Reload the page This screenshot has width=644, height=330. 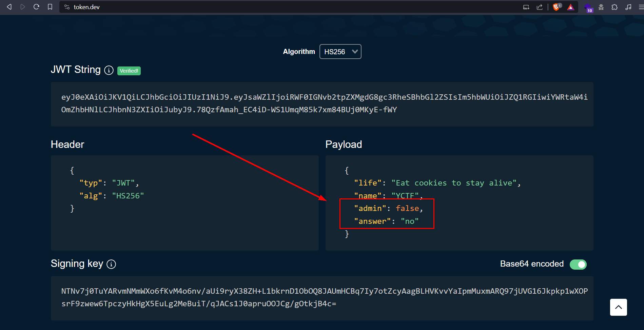pyautogui.click(x=36, y=7)
